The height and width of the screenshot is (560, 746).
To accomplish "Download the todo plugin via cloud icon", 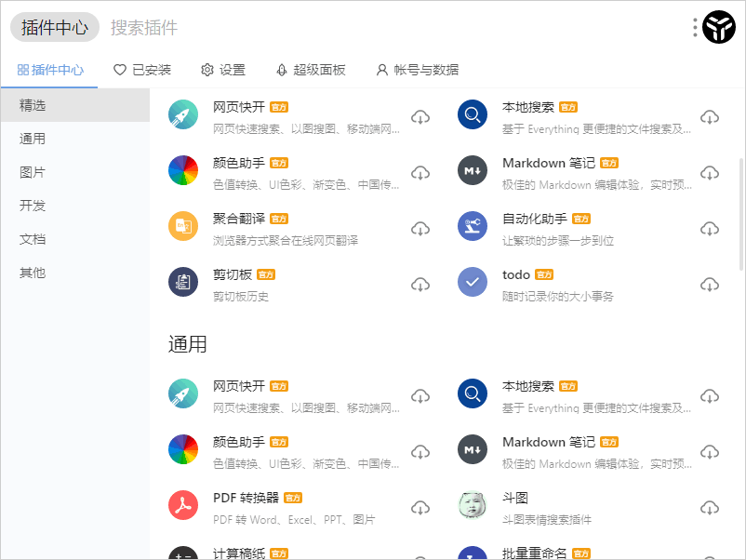I will [710, 285].
